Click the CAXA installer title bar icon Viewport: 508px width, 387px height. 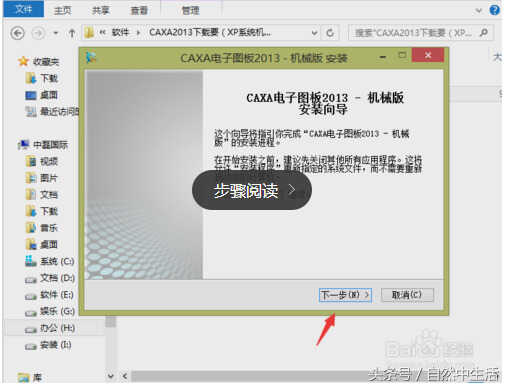pos(91,58)
